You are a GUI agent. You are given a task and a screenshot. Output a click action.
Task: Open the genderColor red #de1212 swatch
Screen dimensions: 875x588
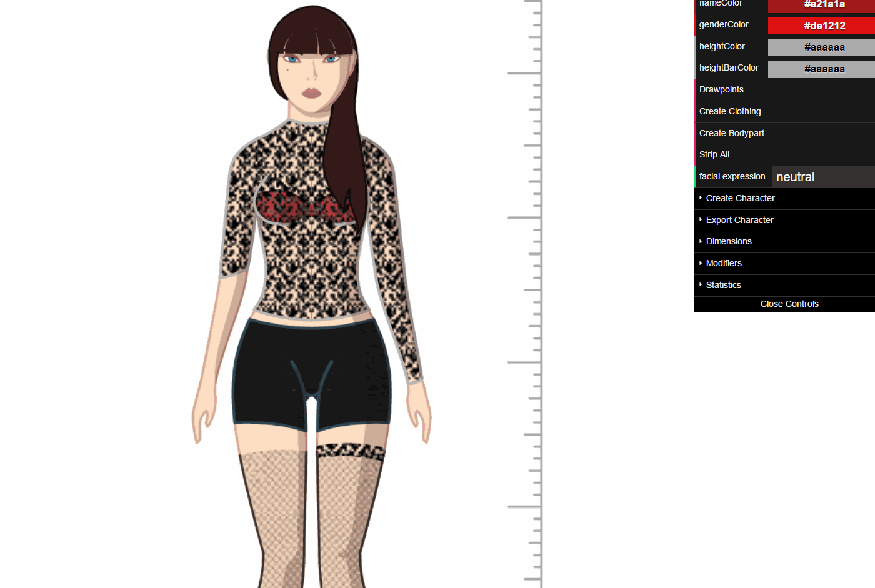point(821,26)
